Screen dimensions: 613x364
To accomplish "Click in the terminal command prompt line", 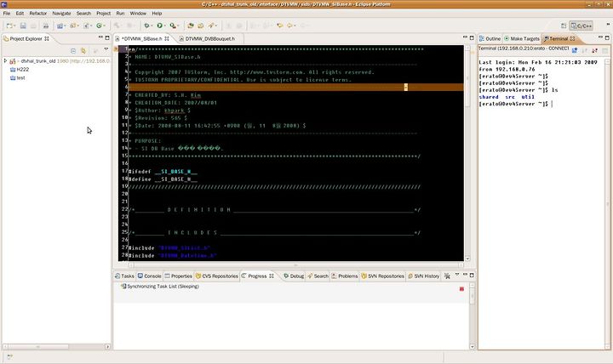I will 515,104.
